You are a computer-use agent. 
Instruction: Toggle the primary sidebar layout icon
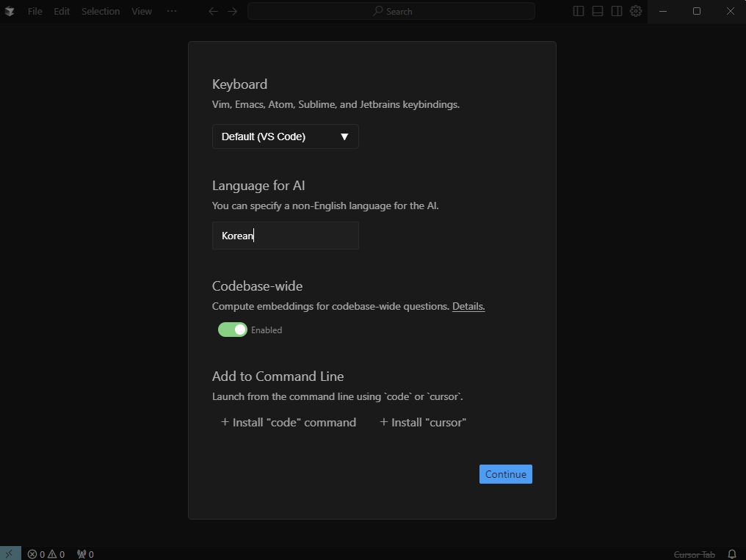click(579, 12)
